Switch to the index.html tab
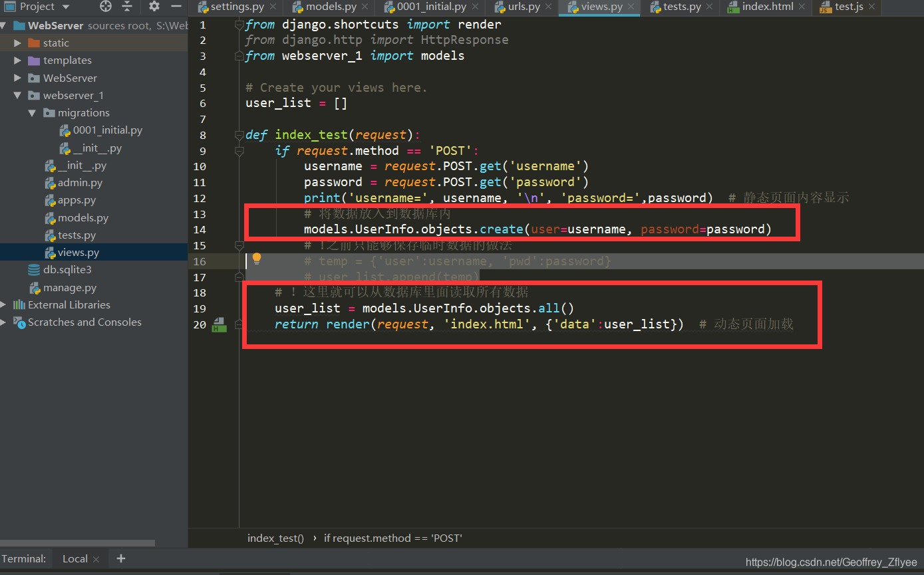924x575 pixels. click(768, 7)
